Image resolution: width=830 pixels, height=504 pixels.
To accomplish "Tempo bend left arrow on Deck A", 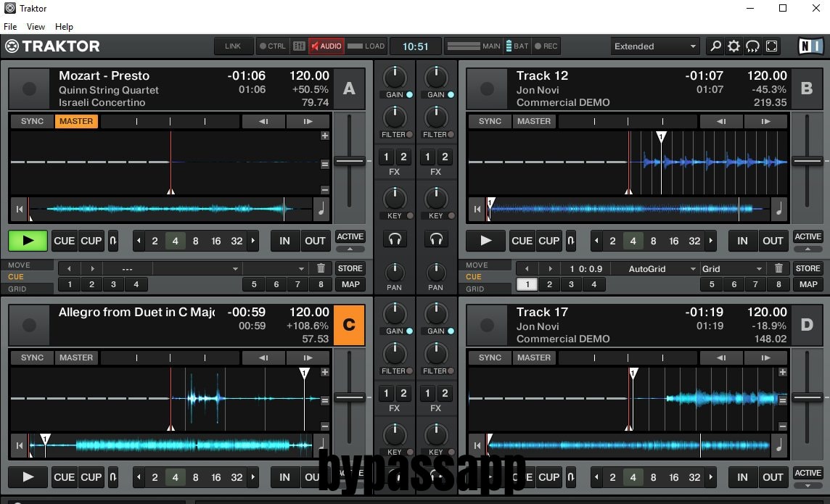I will (x=263, y=121).
